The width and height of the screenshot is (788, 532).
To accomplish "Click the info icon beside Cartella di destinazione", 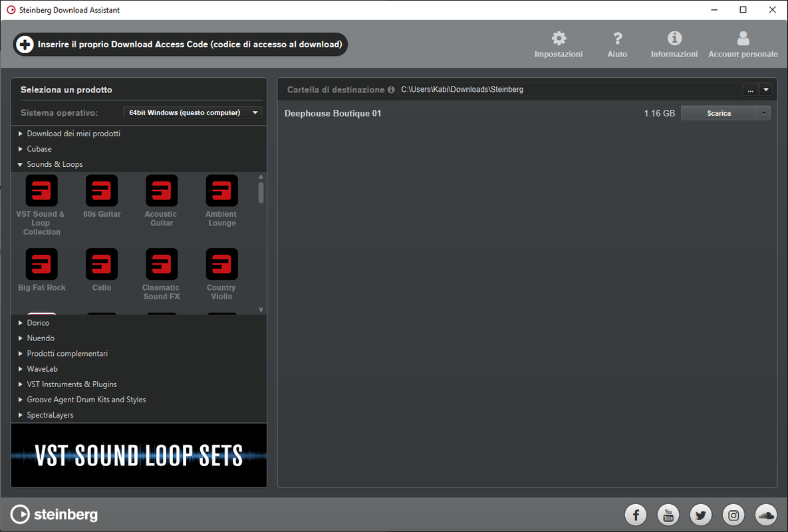I will coord(391,90).
